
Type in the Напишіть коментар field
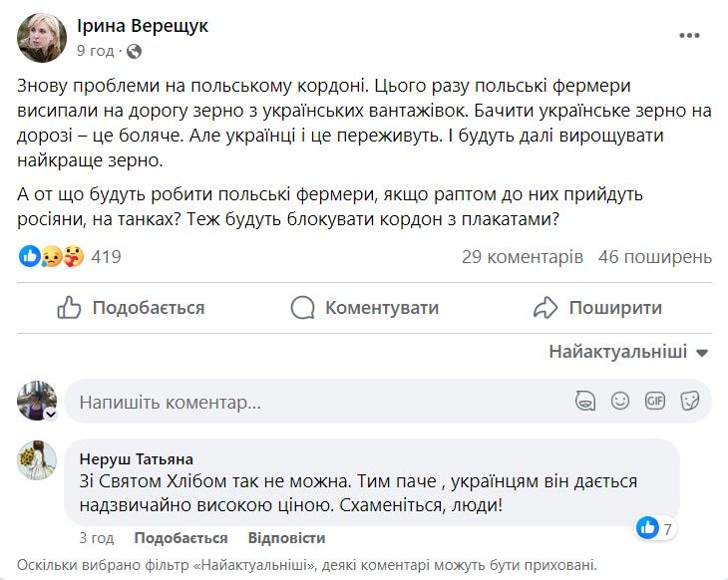[x=299, y=403]
